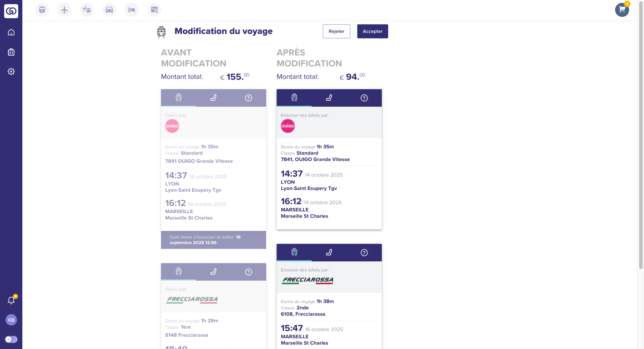Open trips luggage icon in sidebar
Screen dimensions: 644x349
pos(11,52)
